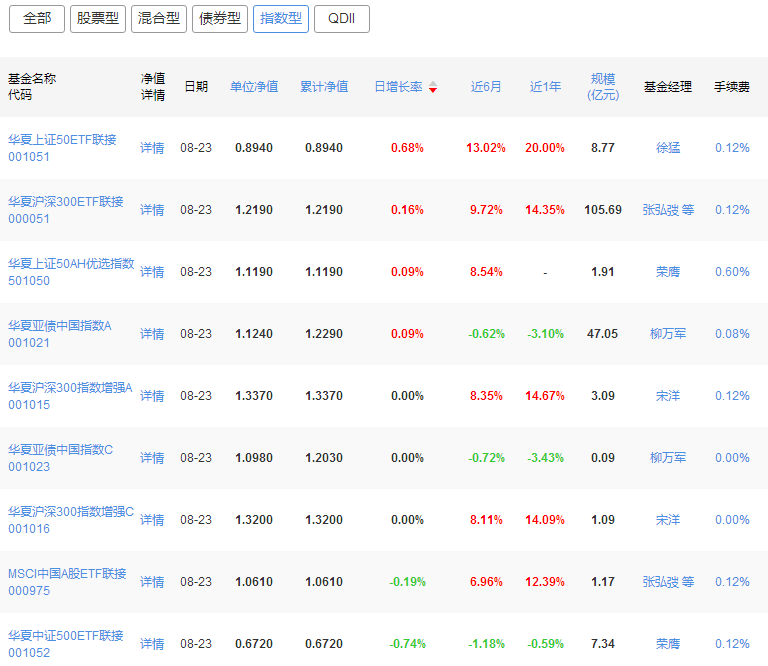Open manager 张弘弢 等 in 000975 row
Viewport: 768px width, 666px height.
[x=668, y=582]
